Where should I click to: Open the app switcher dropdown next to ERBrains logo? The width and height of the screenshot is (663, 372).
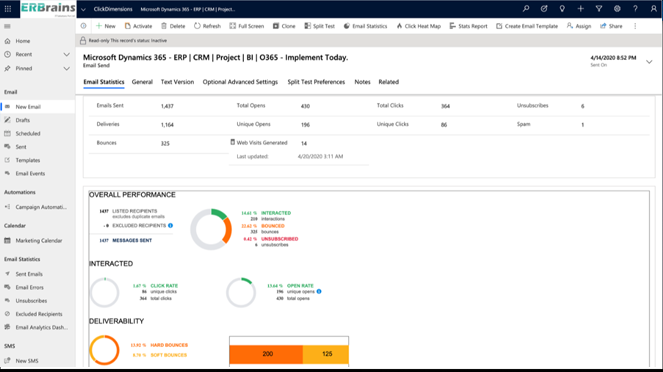(x=83, y=9)
